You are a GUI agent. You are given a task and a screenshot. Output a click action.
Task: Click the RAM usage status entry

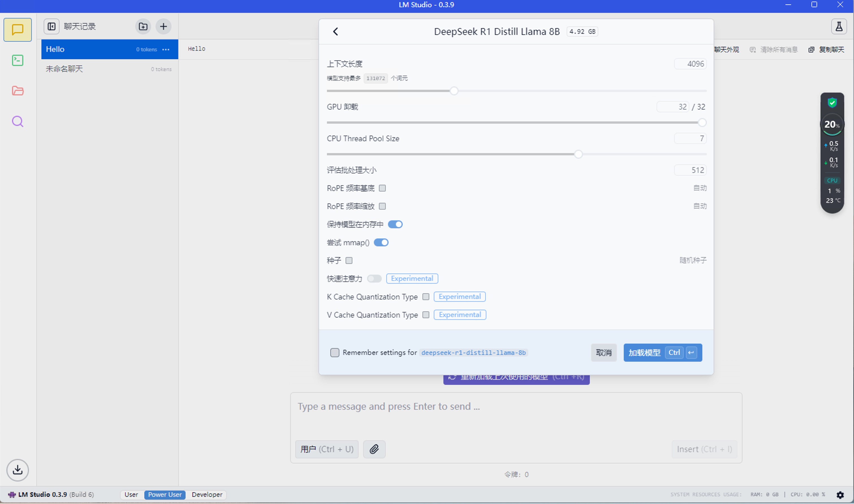click(x=764, y=494)
